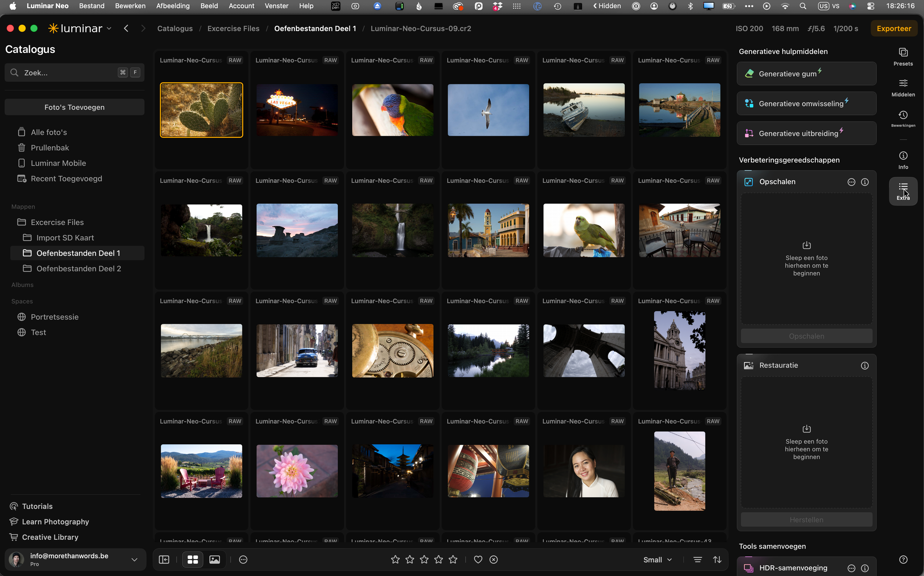Navigate back with the left arrow
The width and height of the screenshot is (924, 576).
(126, 28)
